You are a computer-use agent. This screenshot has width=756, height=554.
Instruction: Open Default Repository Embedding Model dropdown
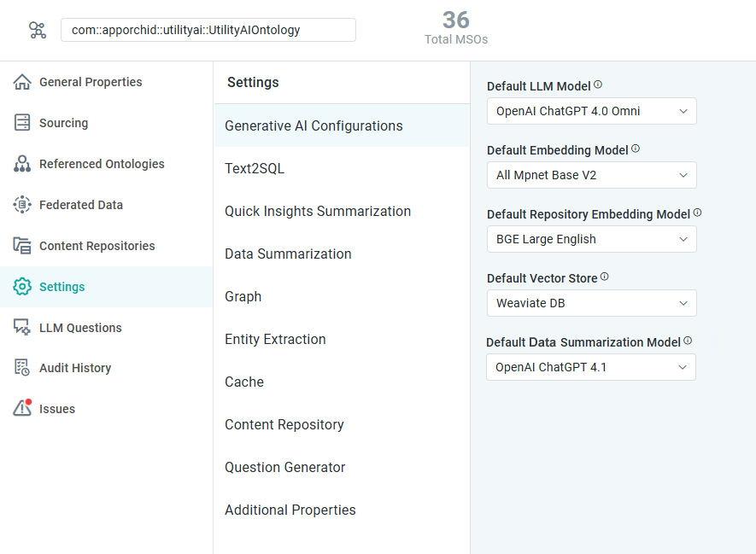[x=591, y=239]
